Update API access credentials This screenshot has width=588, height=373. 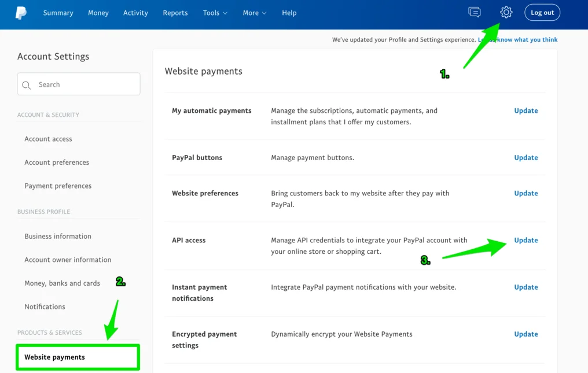(525, 240)
